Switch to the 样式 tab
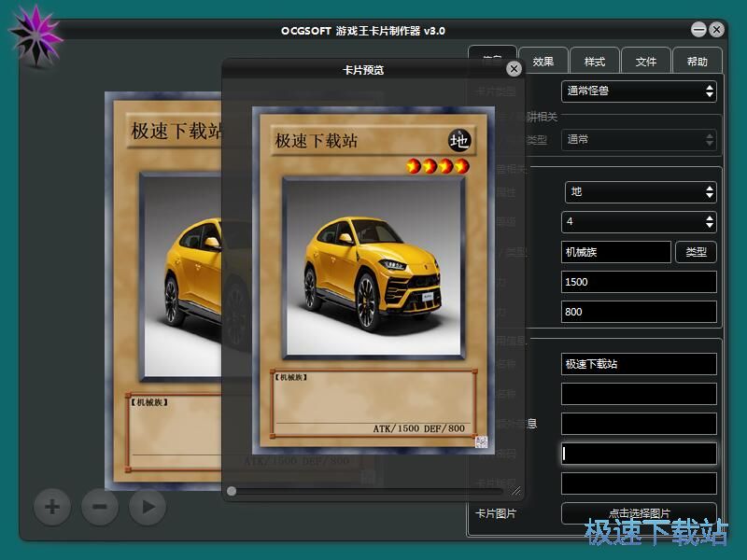 tap(595, 62)
